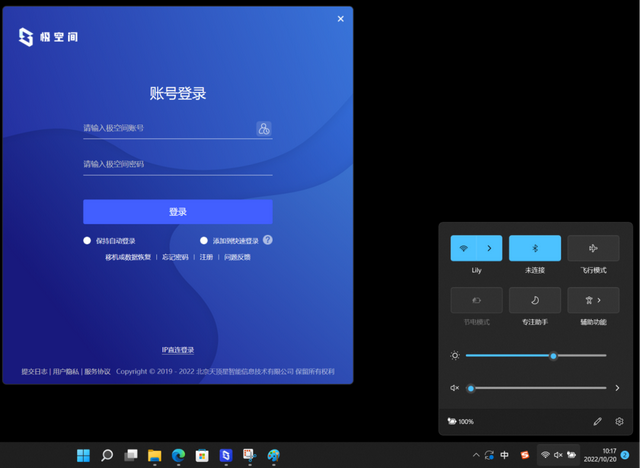Toggle Wi-Fi in quick settings panel
Image resolution: width=640 pixels, height=468 pixels.
click(x=463, y=248)
